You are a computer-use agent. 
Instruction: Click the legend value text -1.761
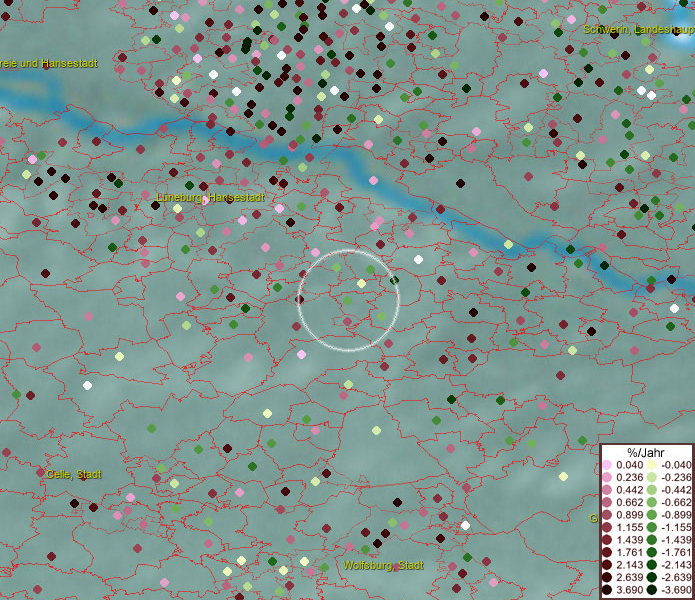[x=676, y=553]
